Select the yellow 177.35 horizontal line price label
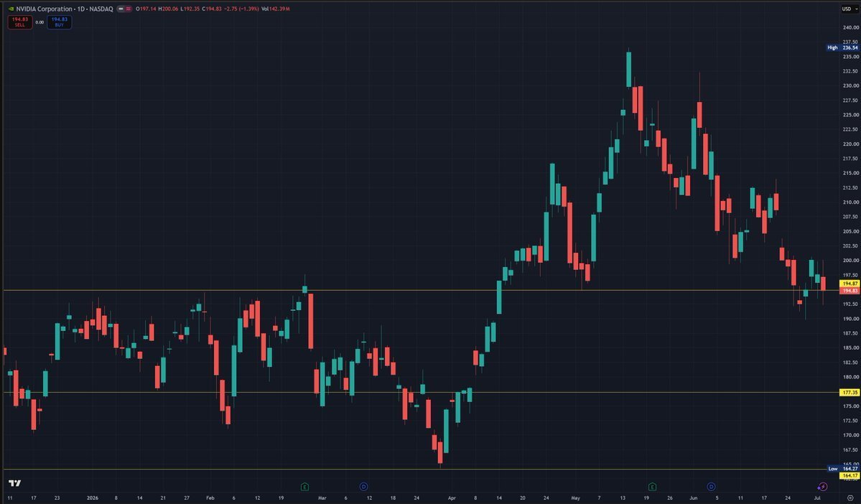The image size is (861, 504). (850, 393)
